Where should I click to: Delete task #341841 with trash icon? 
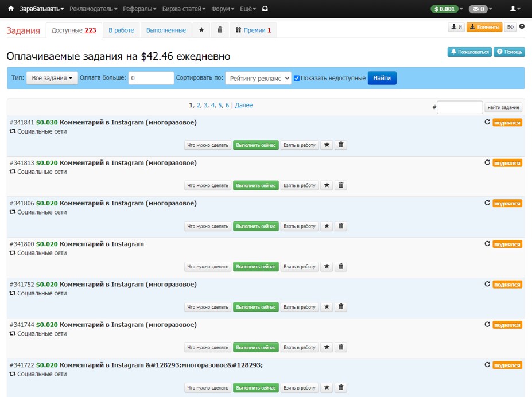(341, 145)
